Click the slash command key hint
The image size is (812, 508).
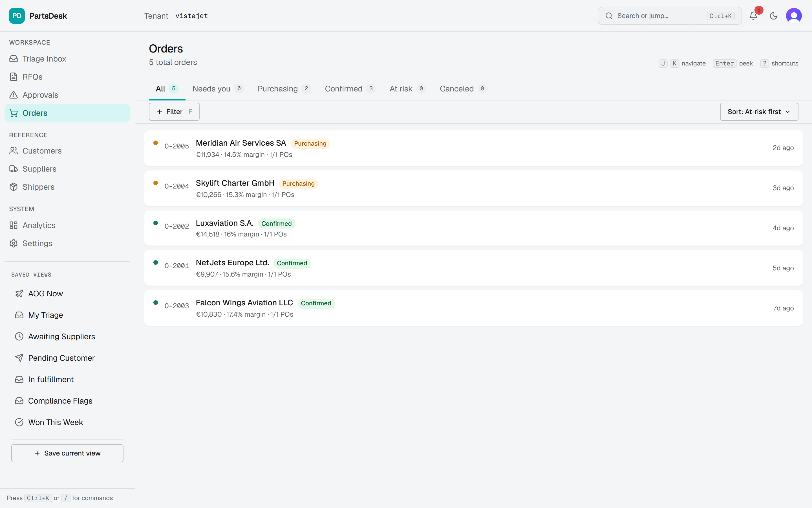coord(66,498)
